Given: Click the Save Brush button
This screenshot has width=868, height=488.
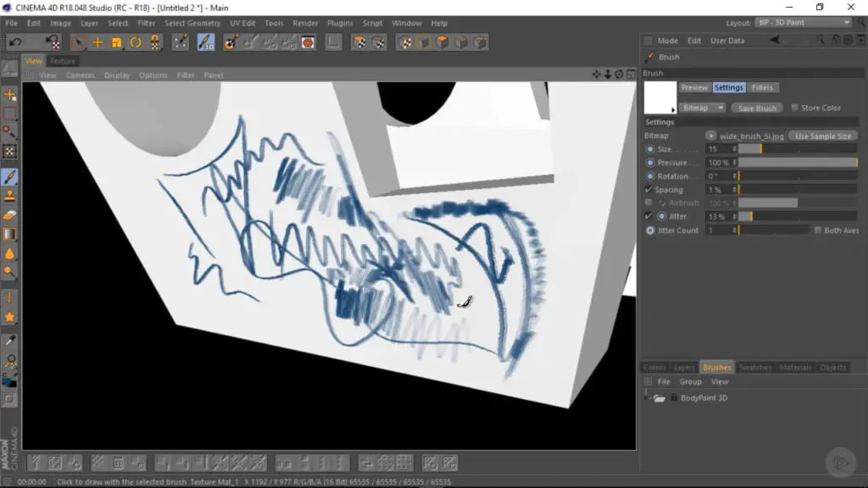Looking at the screenshot, I should (x=757, y=108).
